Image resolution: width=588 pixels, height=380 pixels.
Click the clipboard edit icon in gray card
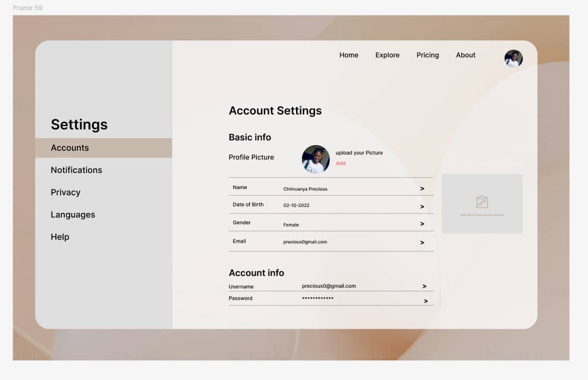pyautogui.click(x=482, y=202)
